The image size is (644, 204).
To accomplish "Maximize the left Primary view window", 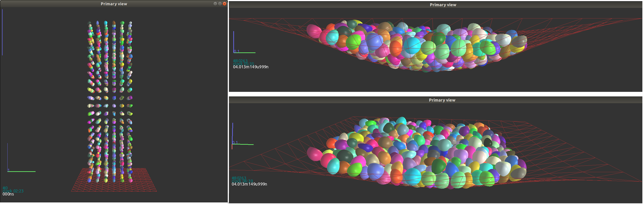I will 220,4.
